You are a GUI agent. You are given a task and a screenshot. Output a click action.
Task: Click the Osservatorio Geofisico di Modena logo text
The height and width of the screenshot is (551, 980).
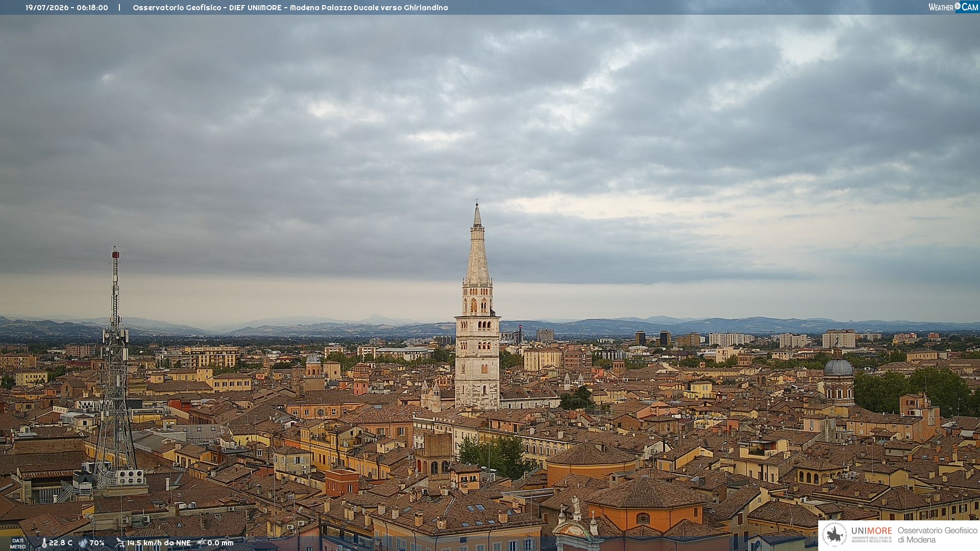pyautogui.click(x=938, y=535)
